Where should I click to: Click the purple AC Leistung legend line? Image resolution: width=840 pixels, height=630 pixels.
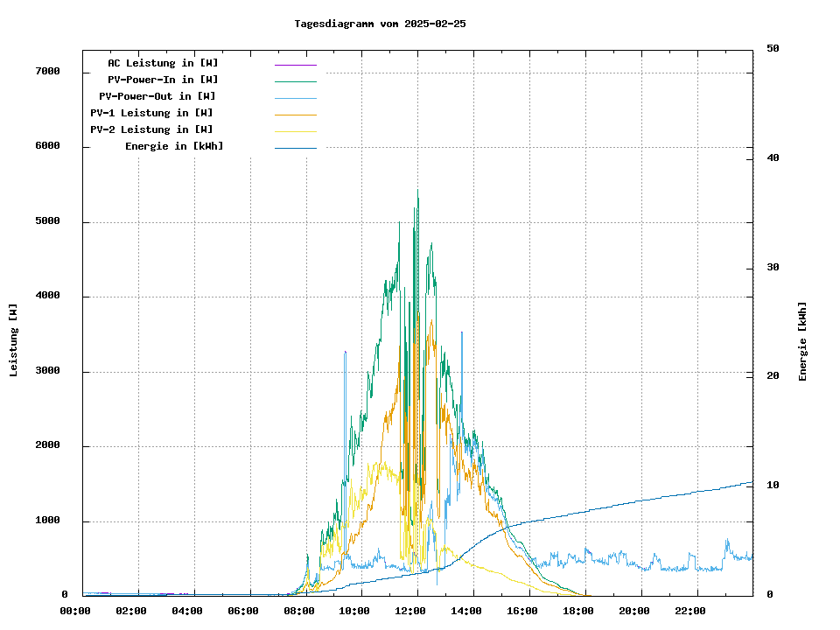[x=295, y=65]
